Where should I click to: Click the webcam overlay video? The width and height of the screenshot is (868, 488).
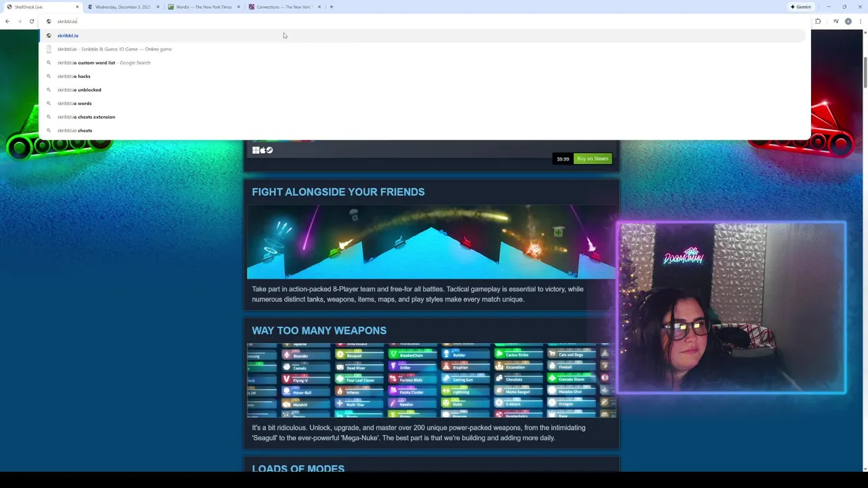pos(731,308)
